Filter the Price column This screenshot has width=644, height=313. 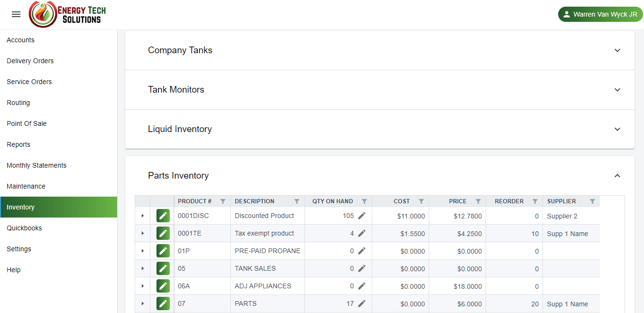tap(478, 201)
